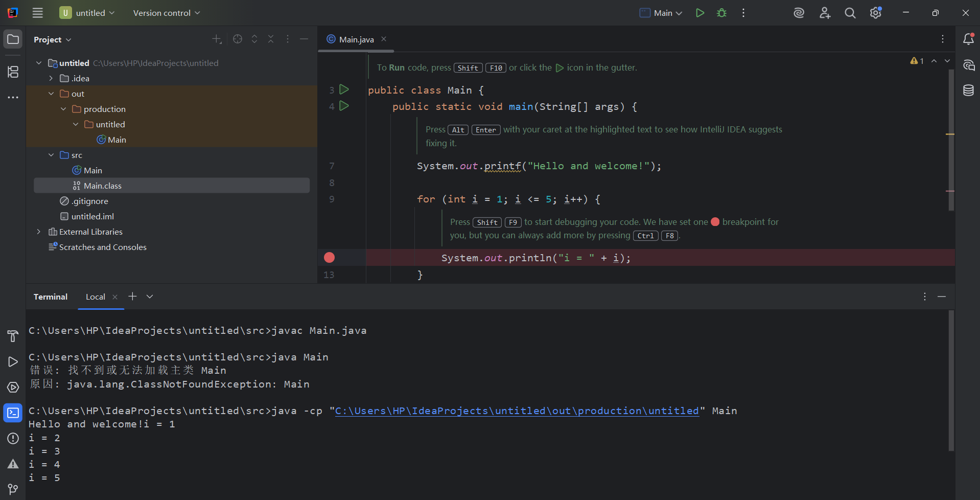Open the Main run configuration dropdown

(661, 13)
